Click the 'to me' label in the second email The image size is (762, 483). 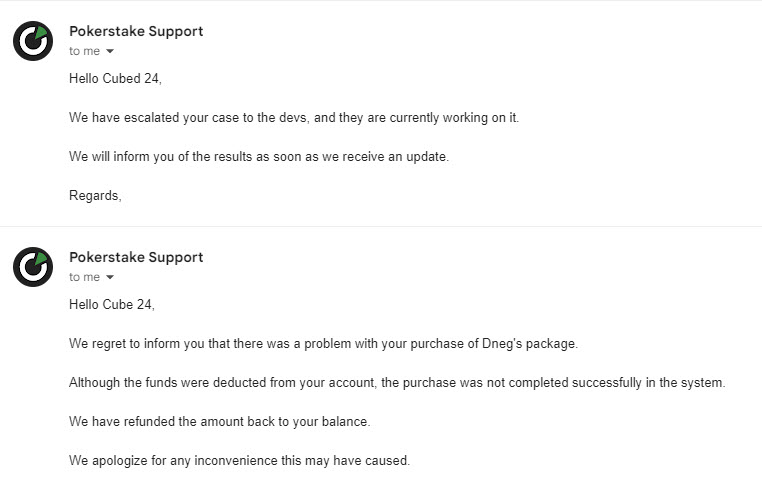(84, 277)
